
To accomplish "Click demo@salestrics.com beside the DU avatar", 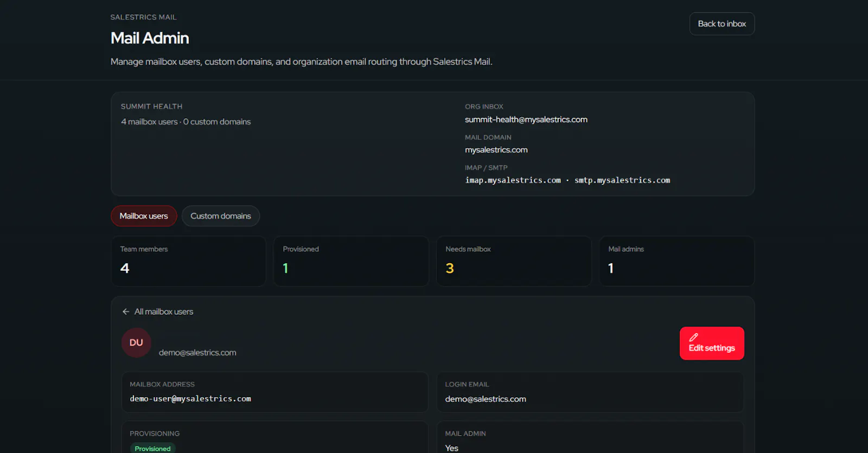I will [x=197, y=353].
